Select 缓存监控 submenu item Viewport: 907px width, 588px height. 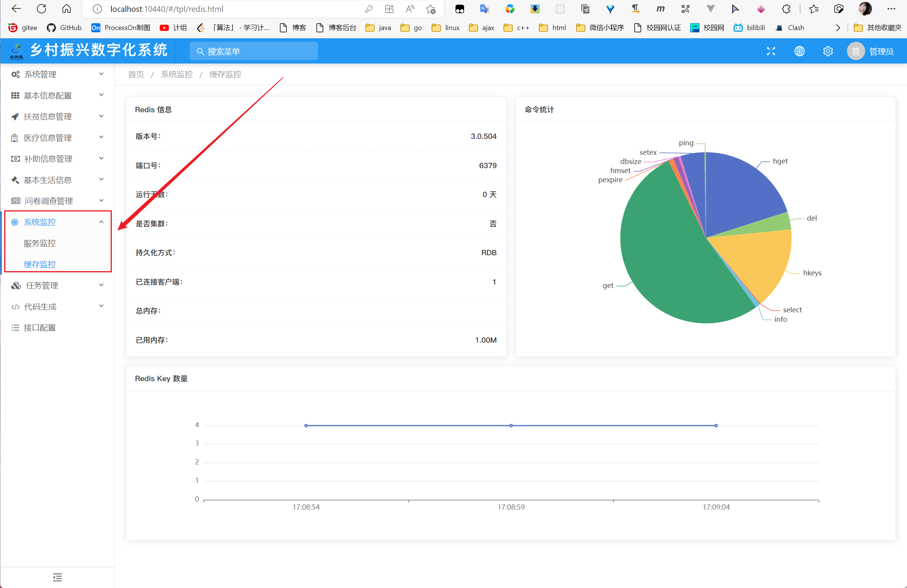point(40,264)
